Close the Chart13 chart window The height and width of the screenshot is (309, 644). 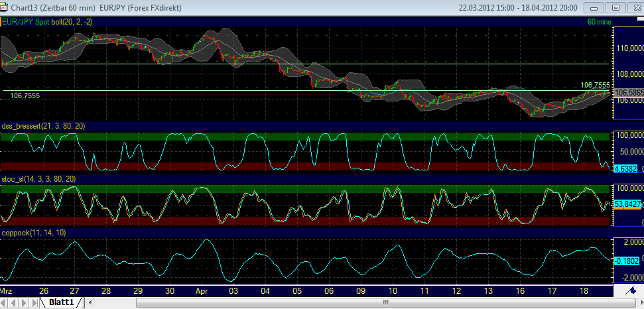click(x=633, y=7)
